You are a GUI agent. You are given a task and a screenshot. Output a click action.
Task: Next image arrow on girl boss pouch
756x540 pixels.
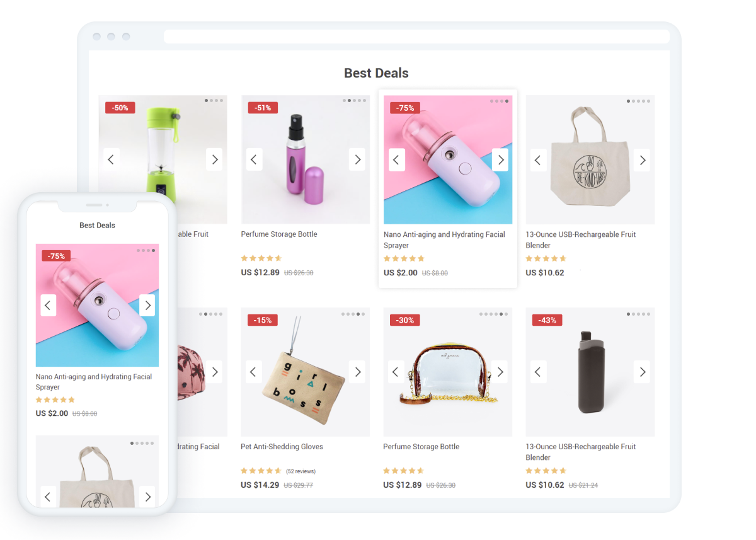pos(357,372)
